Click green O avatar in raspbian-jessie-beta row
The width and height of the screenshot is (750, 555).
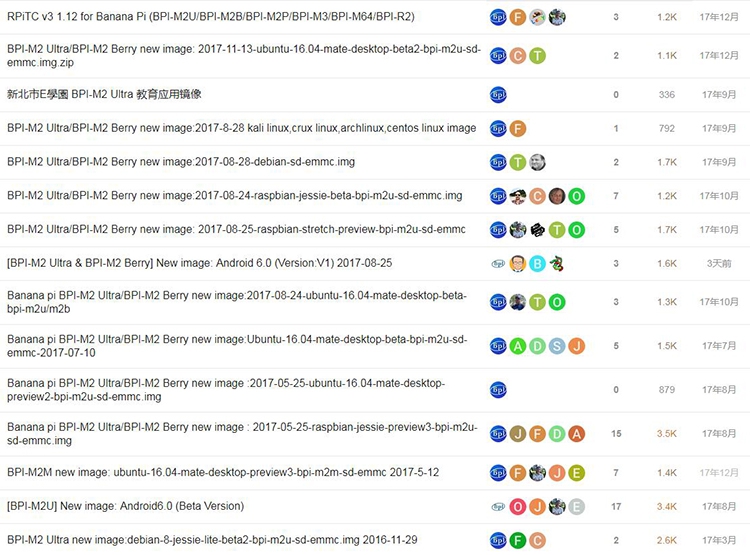click(576, 196)
